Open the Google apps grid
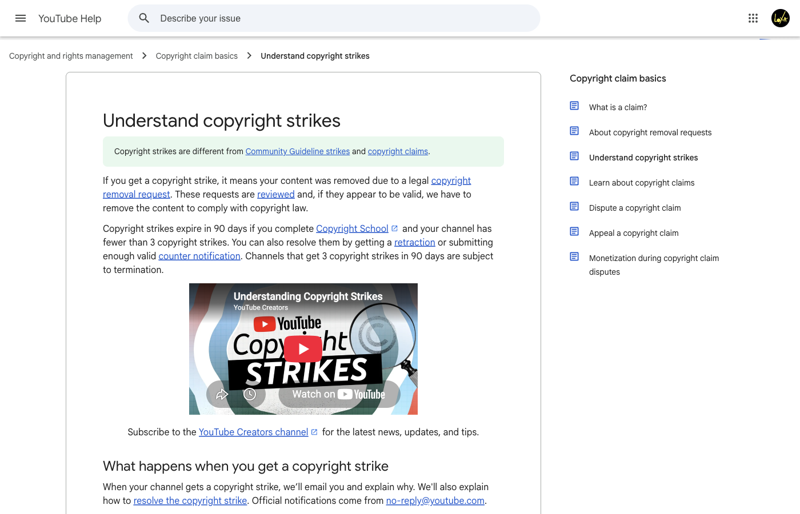This screenshot has width=800, height=514. 753,18
